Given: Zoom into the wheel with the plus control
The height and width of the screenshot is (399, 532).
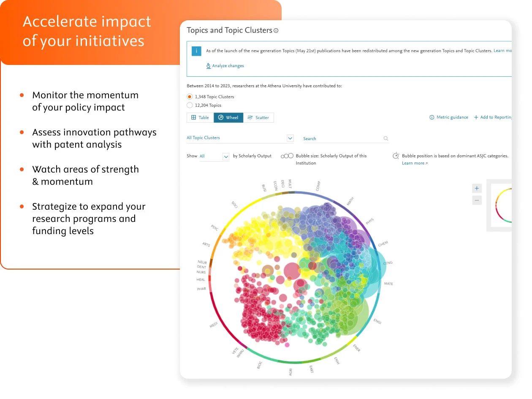Looking at the screenshot, I should tap(477, 188).
